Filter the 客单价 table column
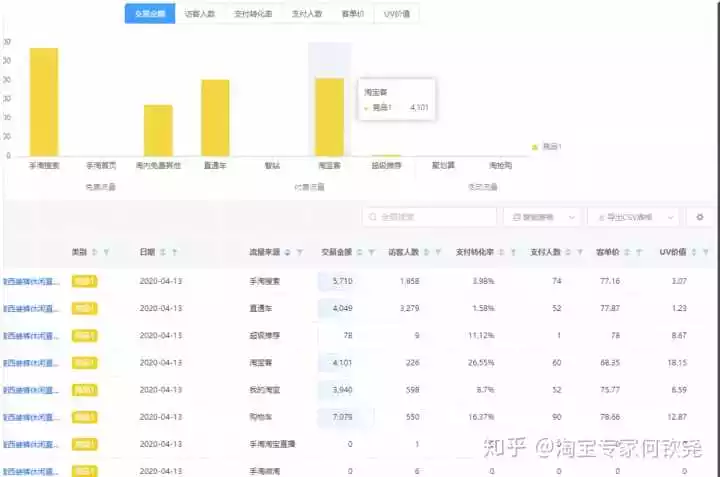The image size is (720, 477). coord(639,252)
